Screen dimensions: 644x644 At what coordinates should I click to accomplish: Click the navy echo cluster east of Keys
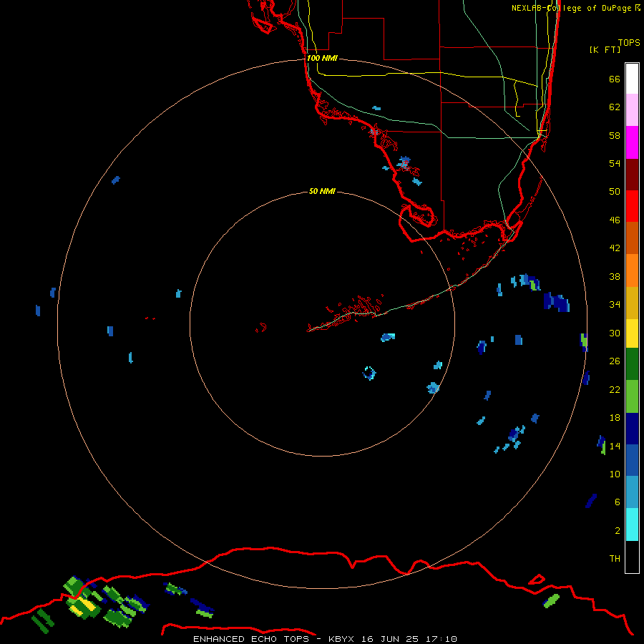click(x=557, y=302)
